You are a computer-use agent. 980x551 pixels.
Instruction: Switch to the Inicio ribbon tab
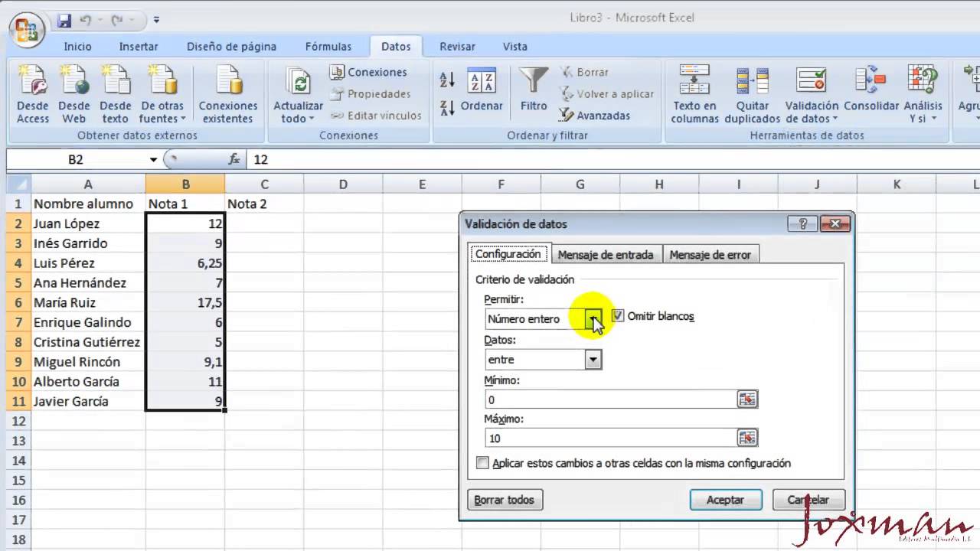(77, 47)
